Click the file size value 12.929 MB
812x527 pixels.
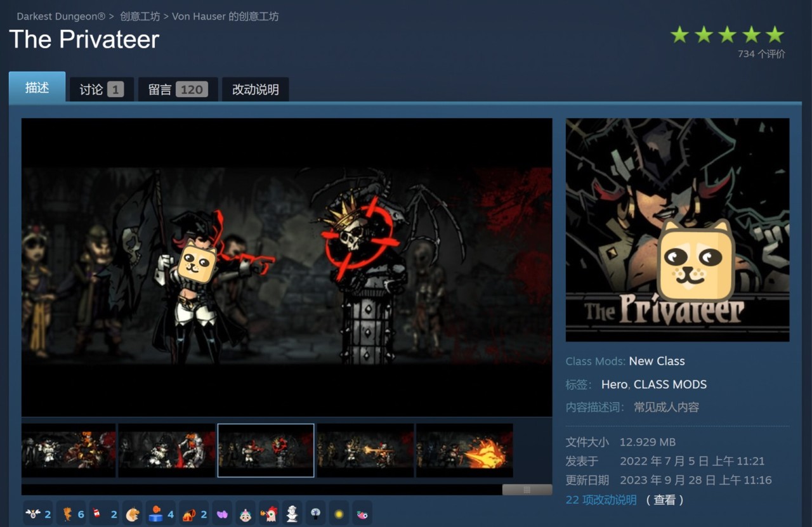click(x=648, y=442)
